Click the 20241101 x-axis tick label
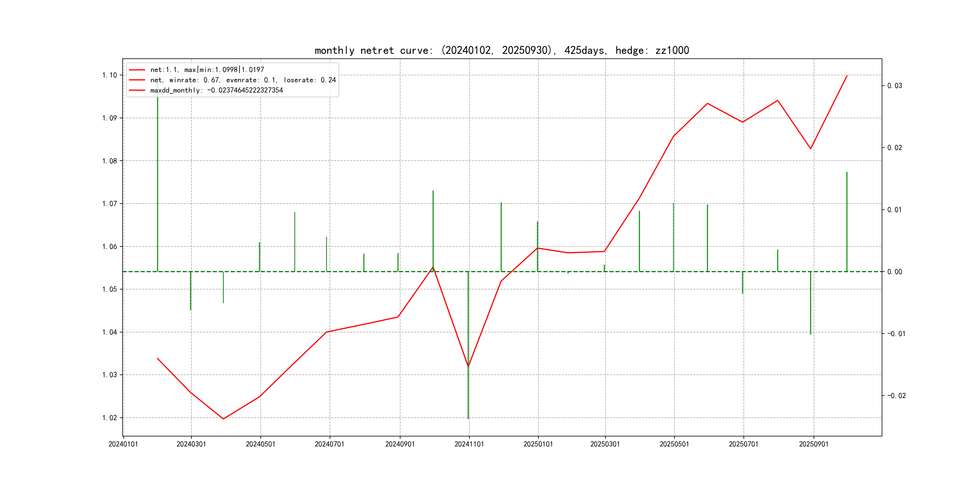 (469, 444)
